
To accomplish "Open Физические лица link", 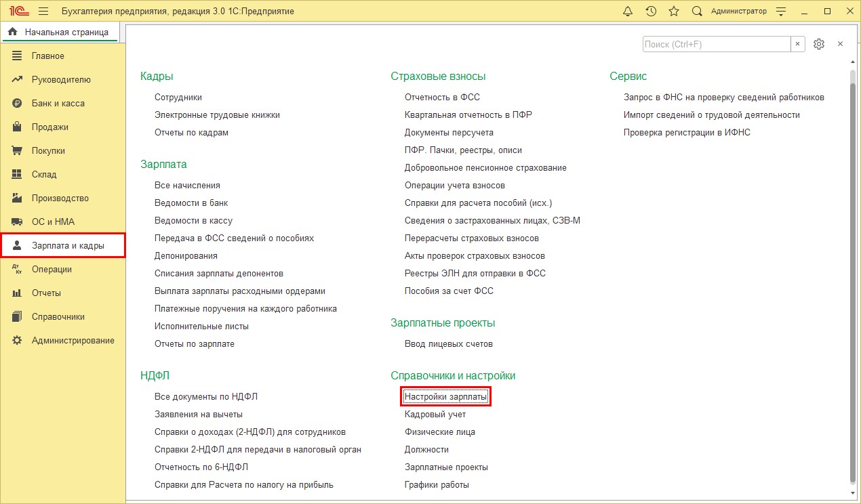I will [440, 432].
